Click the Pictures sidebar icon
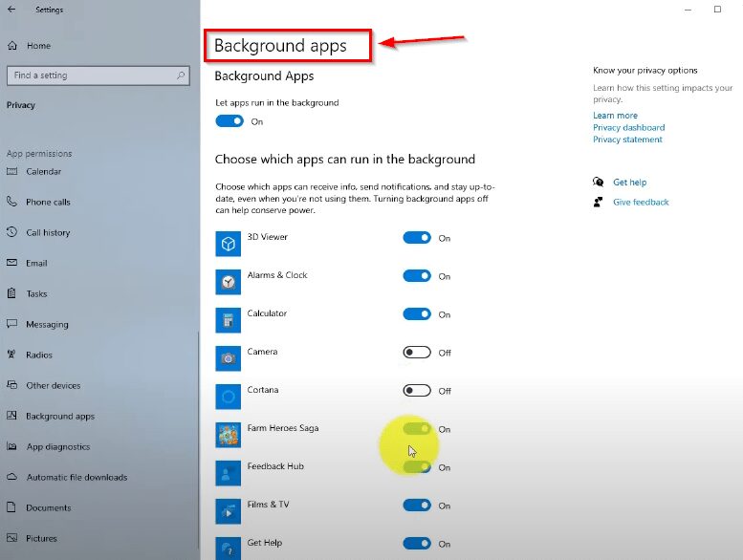The height and width of the screenshot is (560, 743). tap(11, 538)
